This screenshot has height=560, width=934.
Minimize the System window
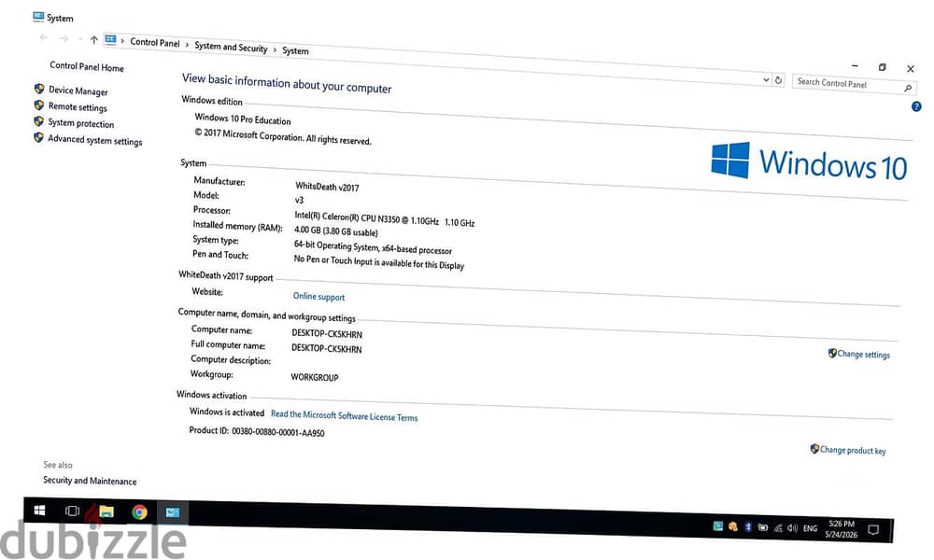click(x=855, y=66)
